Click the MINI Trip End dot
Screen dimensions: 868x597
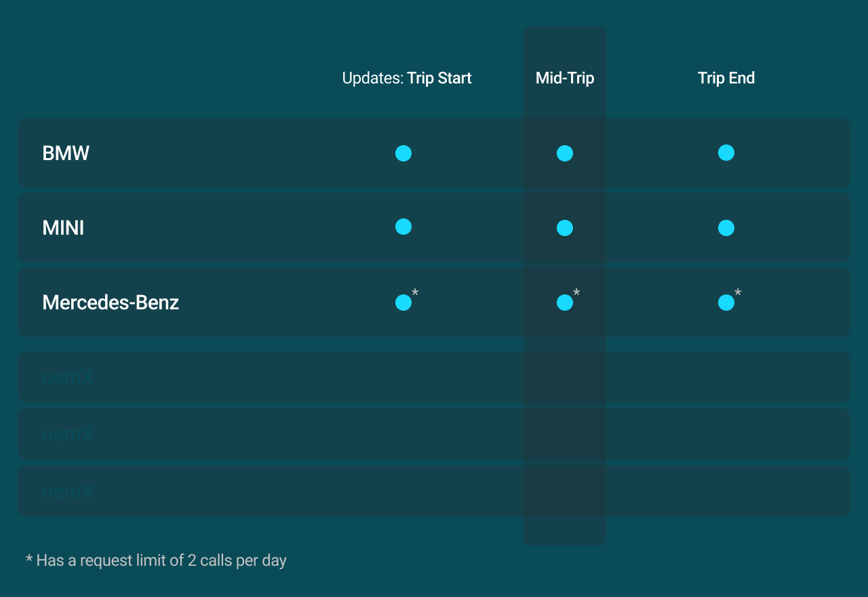coord(726,228)
